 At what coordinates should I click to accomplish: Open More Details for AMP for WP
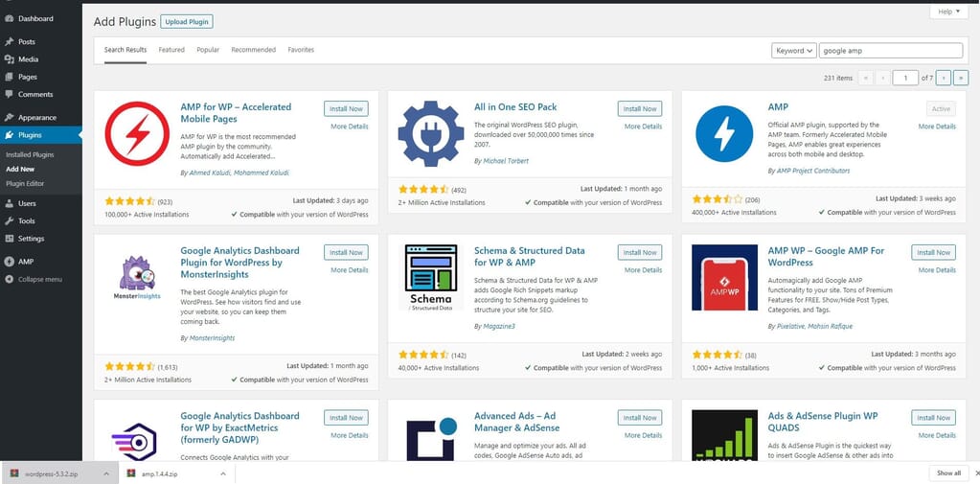350,127
